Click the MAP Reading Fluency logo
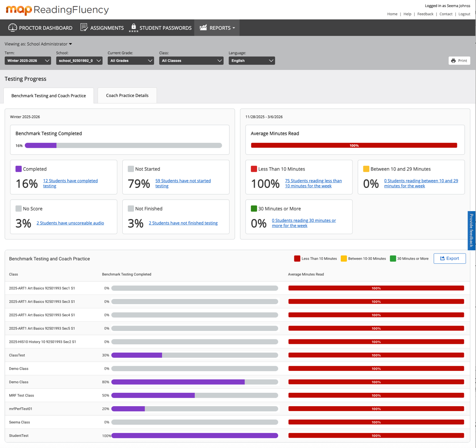Screen dimensions: 476x448 pyautogui.click(x=57, y=10)
